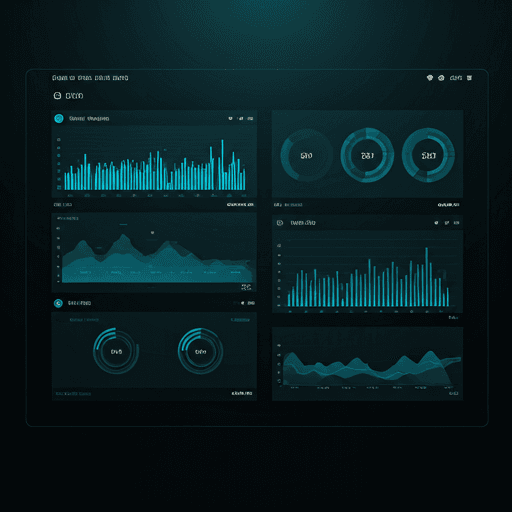Select the third donut chart in the top-right panel
The height and width of the screenshot is (512, 512).
tap(428, 155)
